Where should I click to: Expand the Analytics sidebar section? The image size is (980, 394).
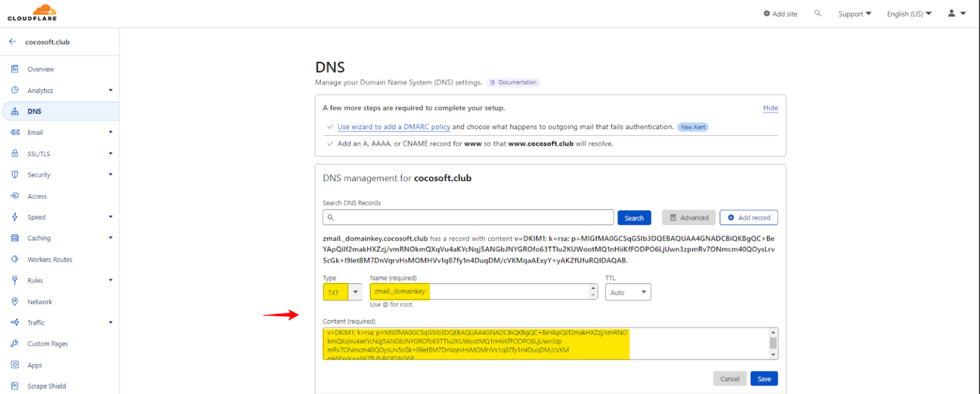pos(110,90)
